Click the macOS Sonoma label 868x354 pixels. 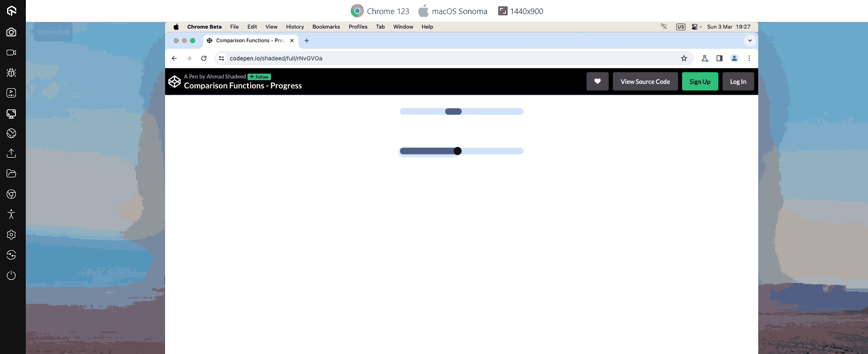453,11
